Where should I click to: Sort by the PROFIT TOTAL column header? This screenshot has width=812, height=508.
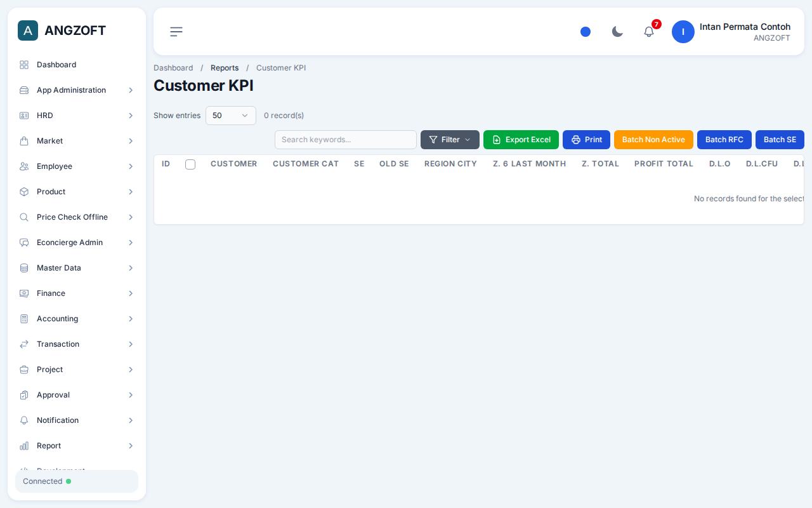click(x=664, y=164)
